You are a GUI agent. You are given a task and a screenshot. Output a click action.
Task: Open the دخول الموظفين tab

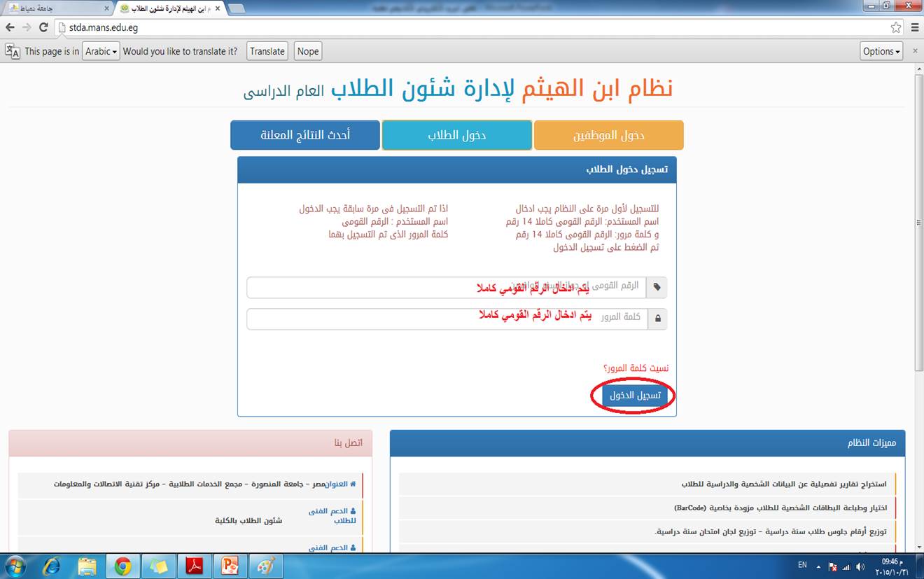point(609,135)
